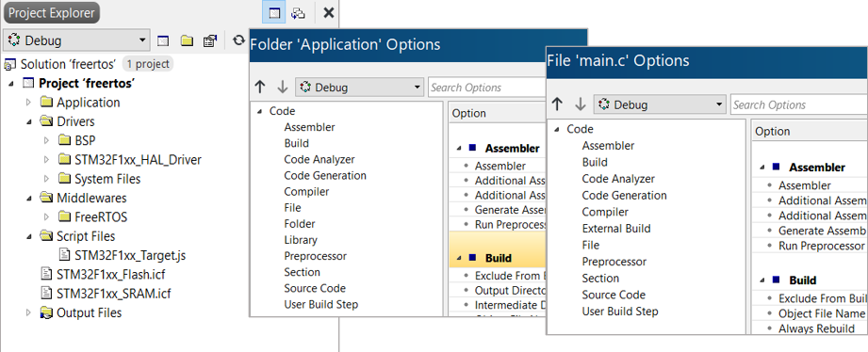Click up arrow in Folder 'Application' Options
The height and width of the screenshot is (352, 868).
(260, 88)
